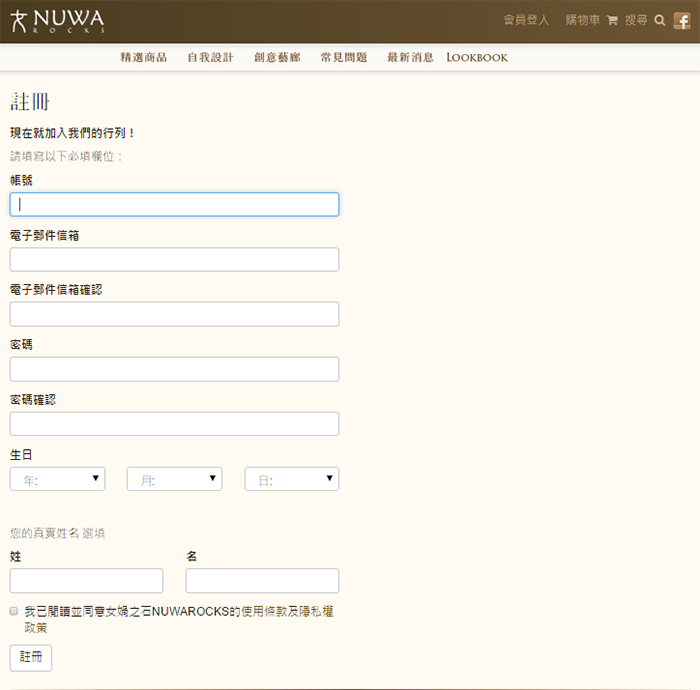Click the 密碼 password field
The height and width of the screenshot is (690, 700).
coord(175,369)
